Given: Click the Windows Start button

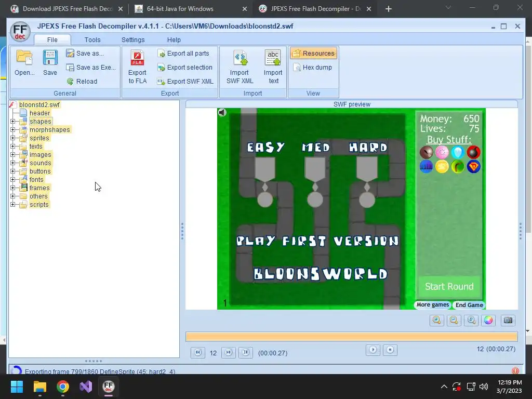Looking at the screenshot, I should click(17, 387).
